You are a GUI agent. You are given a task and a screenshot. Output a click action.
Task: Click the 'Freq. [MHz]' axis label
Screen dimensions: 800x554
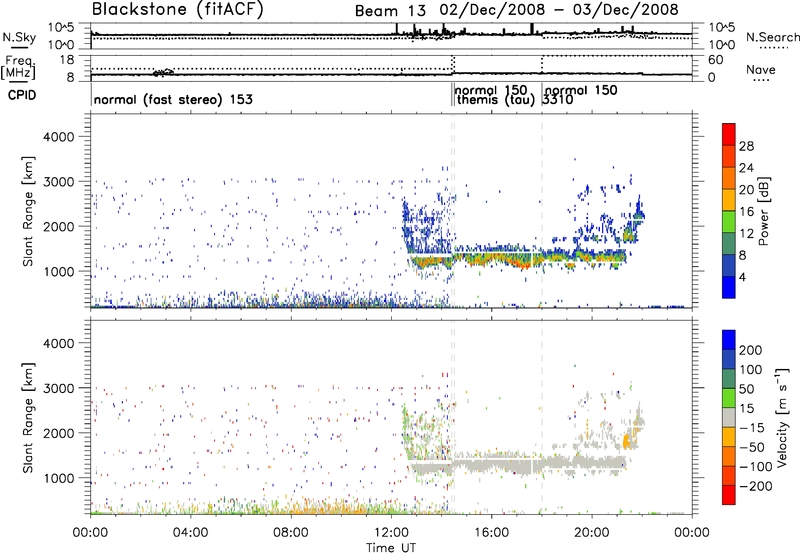(x=18, y=67)
